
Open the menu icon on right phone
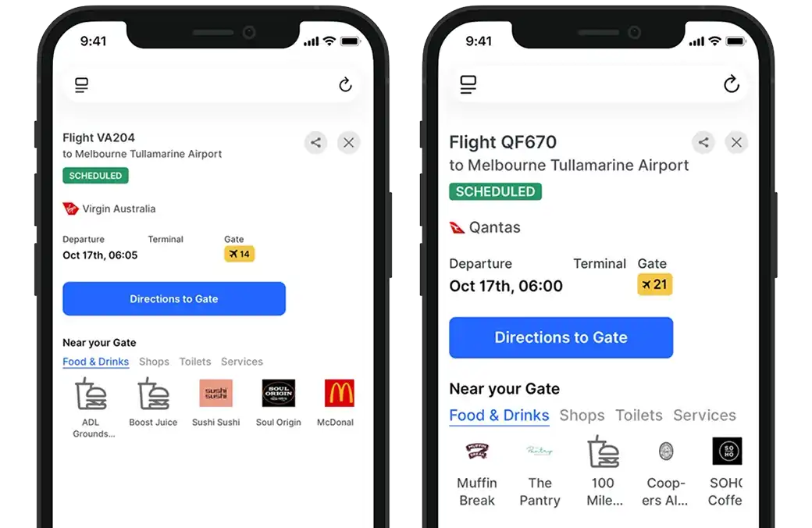tap(468, 84)
